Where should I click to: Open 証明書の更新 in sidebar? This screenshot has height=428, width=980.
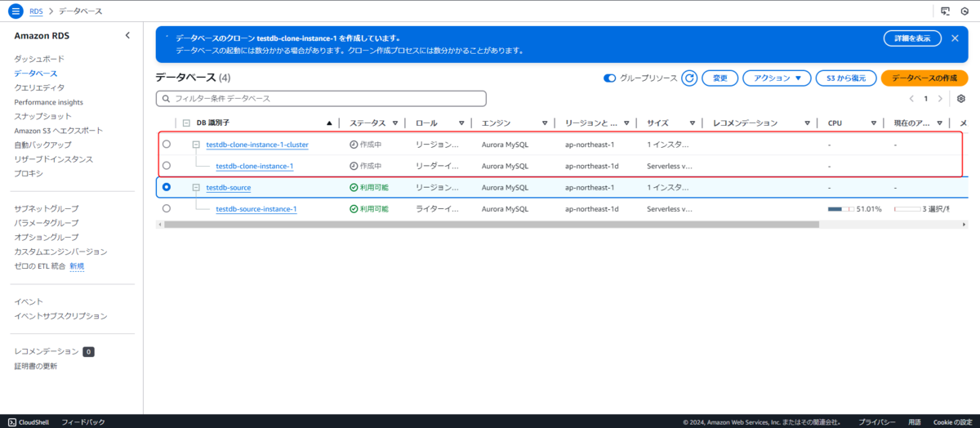pos(36,366)
